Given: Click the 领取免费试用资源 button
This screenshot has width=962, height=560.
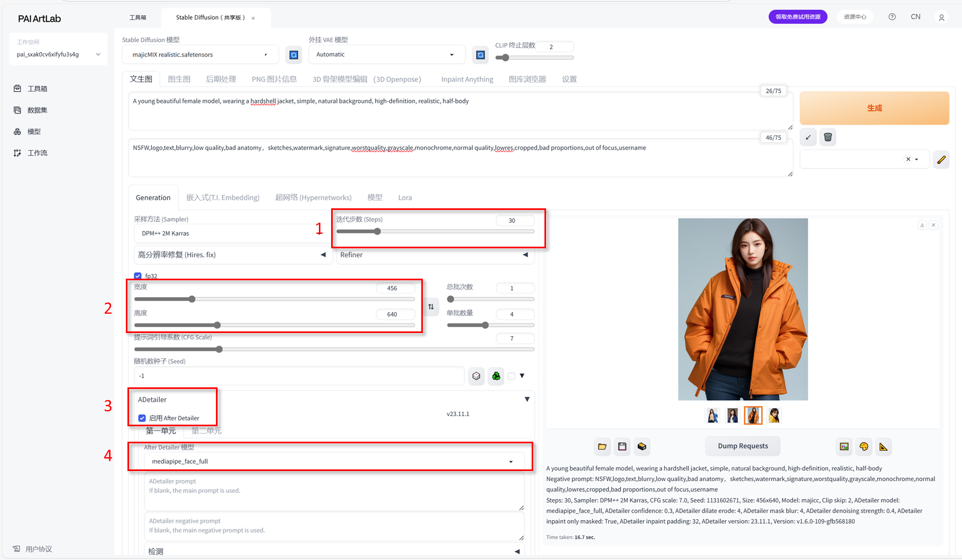Looking at the screenshot, I should coord(798,17).
